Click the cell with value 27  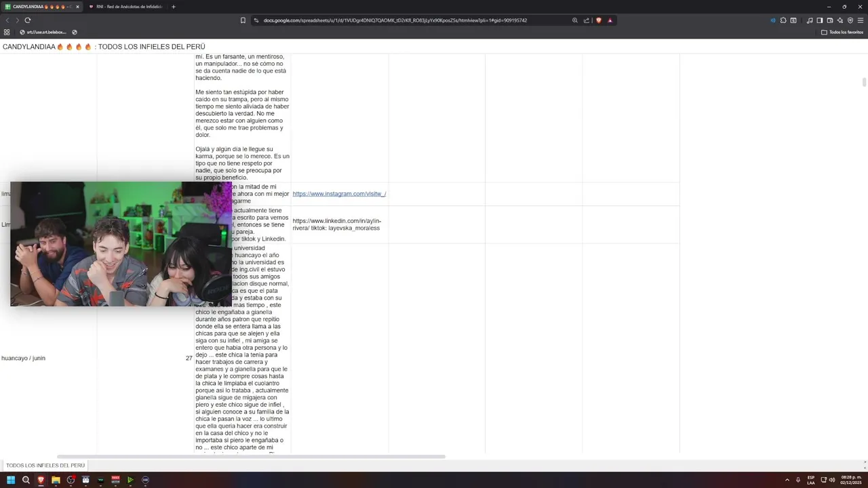(x=189, y=358)
